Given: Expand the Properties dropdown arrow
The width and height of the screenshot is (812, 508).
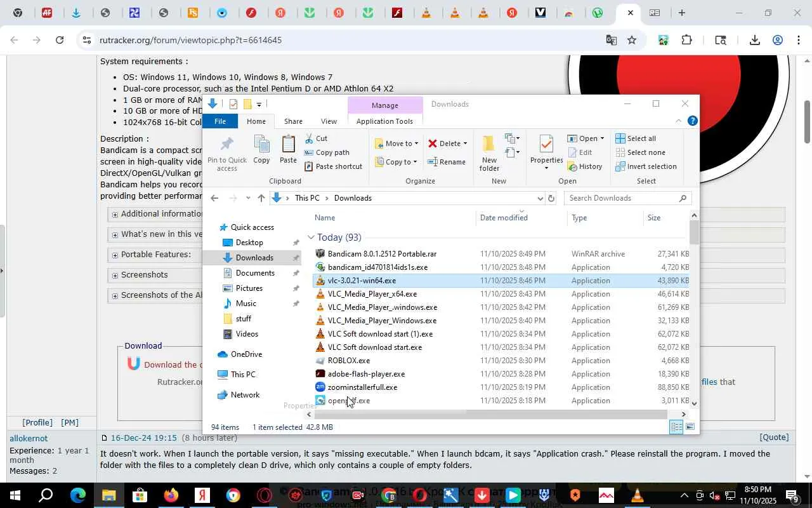Looking at the screenshot, I should (547, 168).
